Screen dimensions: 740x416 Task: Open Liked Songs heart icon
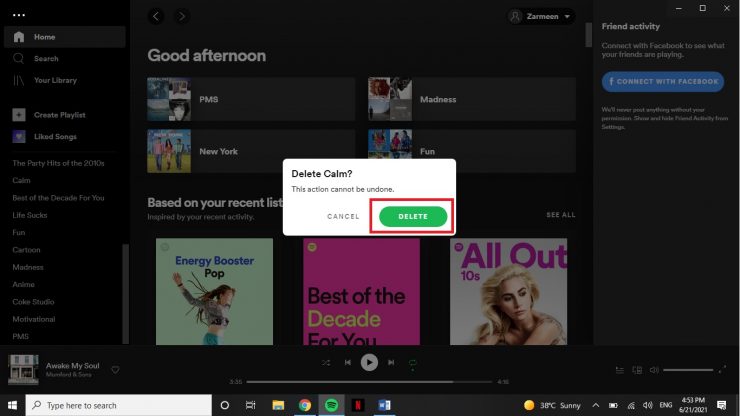coord(19,136)
